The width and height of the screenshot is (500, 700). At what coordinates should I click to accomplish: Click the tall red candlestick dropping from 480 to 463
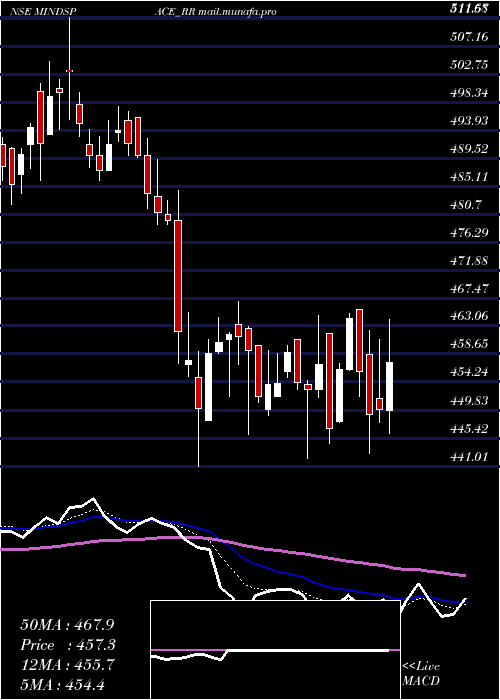178,276
